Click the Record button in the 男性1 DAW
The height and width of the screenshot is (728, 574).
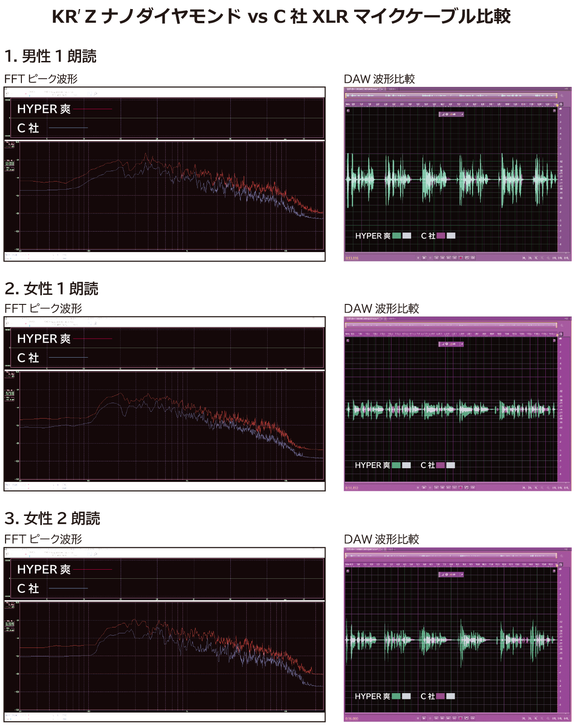pyautogui.click(x=460, y=258)
